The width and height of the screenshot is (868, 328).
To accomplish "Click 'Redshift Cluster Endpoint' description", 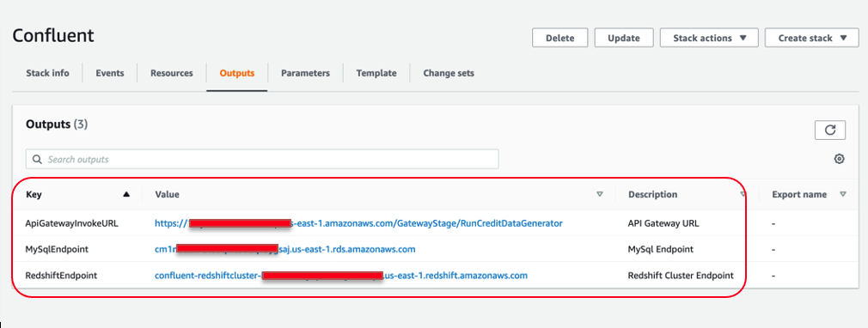I will [x=681, y=276].
